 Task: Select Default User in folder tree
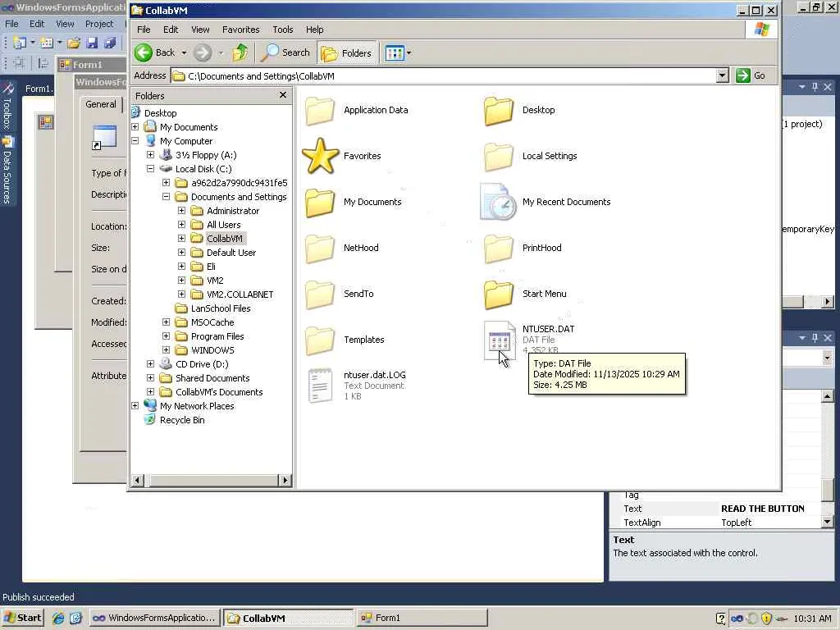coord(231,253)
